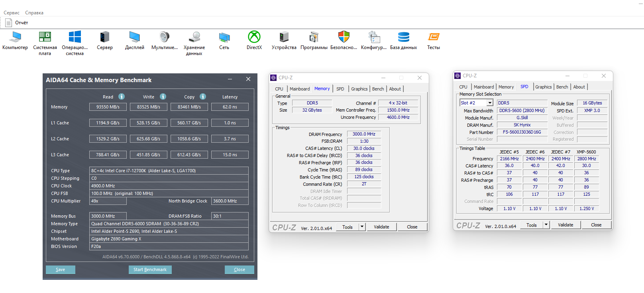Open Bench tab in CPU-Z Memory window
Screen dimensions: 644x293
(378, 89)
